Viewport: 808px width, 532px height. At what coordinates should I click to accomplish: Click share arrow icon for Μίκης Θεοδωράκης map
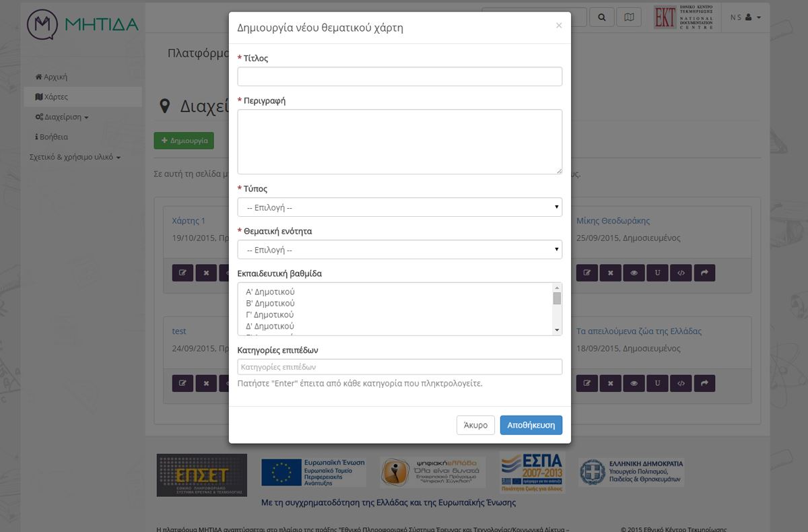704,273
